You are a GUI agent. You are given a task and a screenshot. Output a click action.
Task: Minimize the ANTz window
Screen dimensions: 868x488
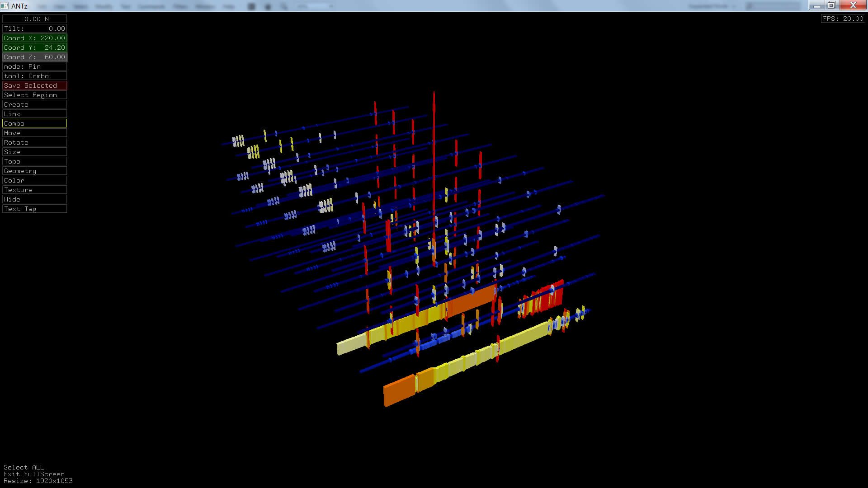816,5
